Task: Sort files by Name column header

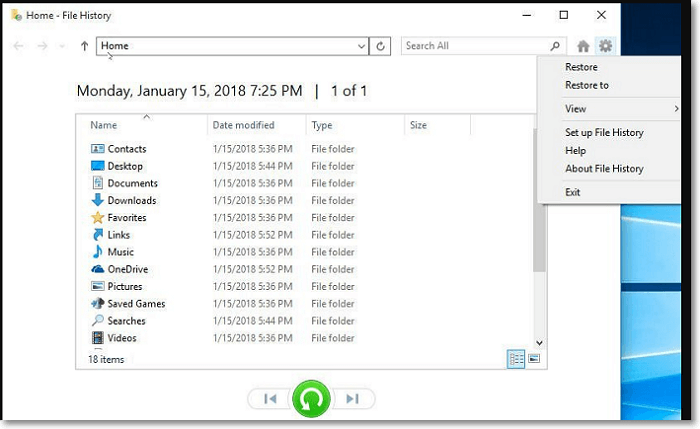Action: click(104, 126)
